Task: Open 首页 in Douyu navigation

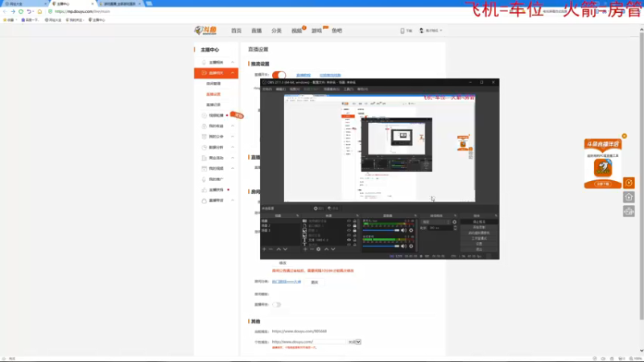Action: pos(236,31)
